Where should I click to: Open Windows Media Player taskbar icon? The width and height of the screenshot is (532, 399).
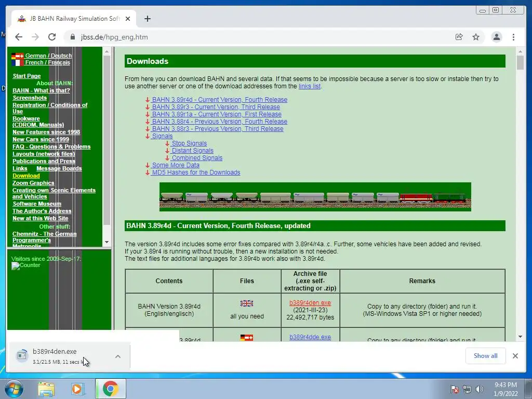coord(77,389)
